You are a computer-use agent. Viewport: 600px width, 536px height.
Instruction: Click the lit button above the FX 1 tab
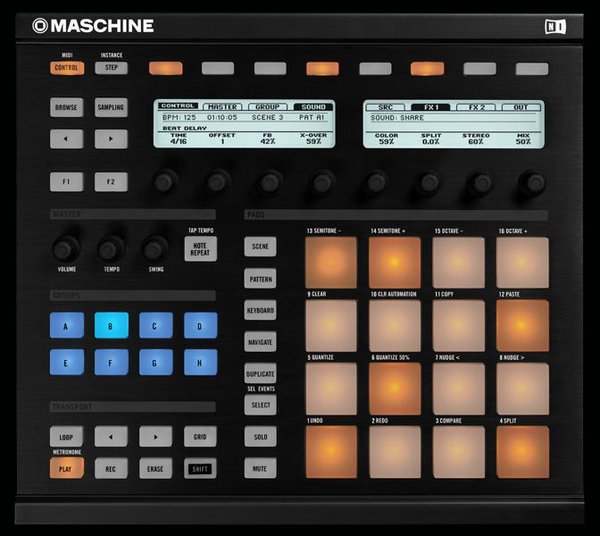[427, 68]
